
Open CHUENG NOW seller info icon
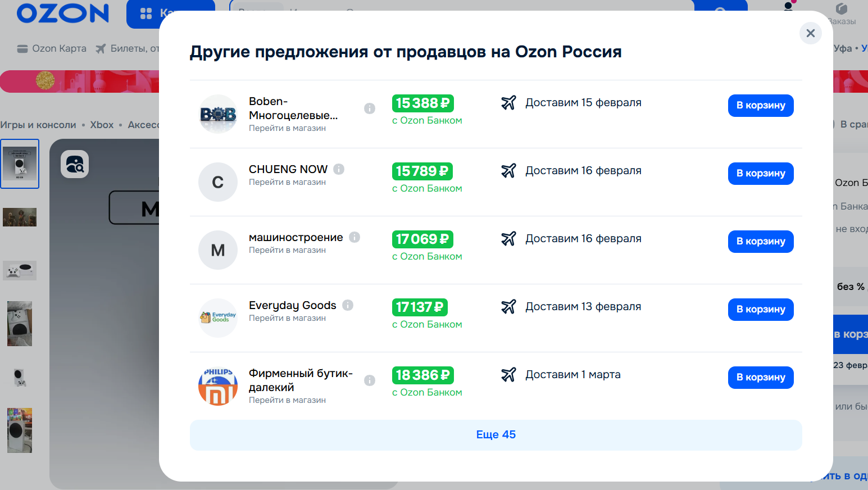pos(339,169)
